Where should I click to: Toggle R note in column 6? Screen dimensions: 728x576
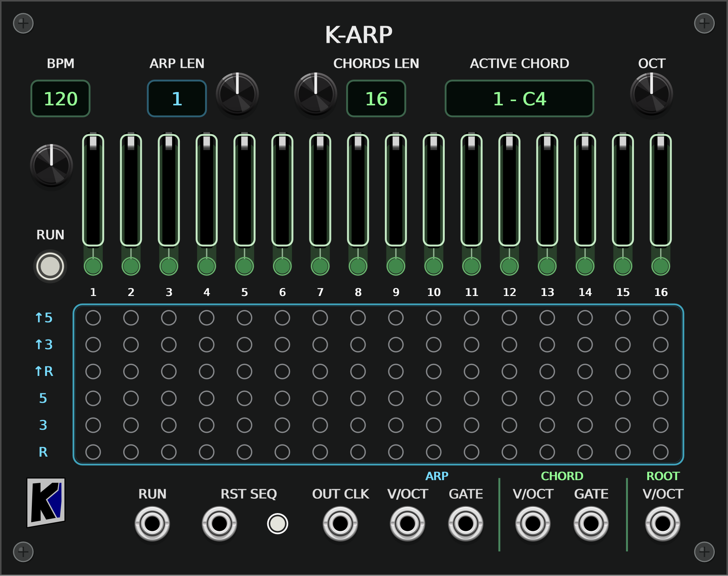tap(282, 452)
